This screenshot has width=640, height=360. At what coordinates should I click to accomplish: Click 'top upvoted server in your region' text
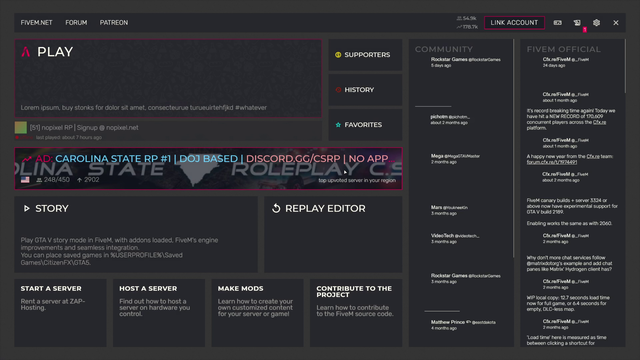pyautogui.click(x=357, y=180)
